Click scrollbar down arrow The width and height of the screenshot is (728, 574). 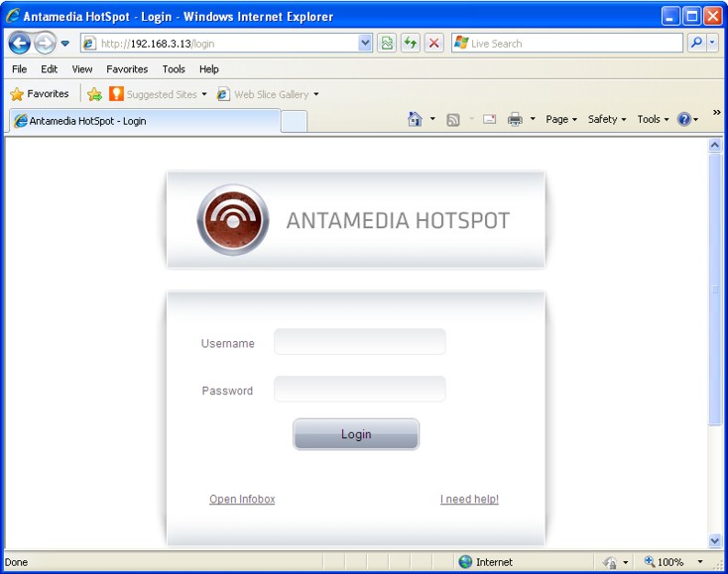point(714,540)
